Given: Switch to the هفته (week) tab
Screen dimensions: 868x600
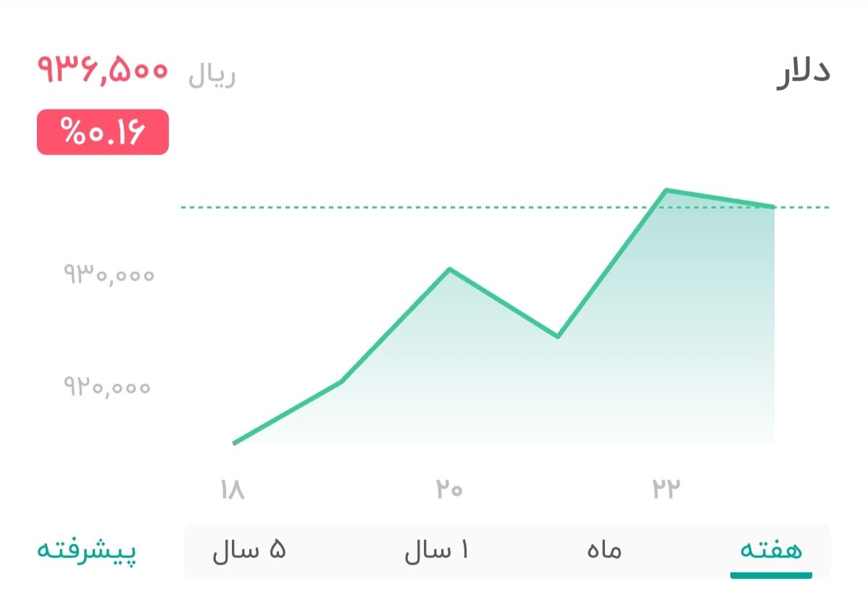Looking at the screenshot, I should click(768, 551).
